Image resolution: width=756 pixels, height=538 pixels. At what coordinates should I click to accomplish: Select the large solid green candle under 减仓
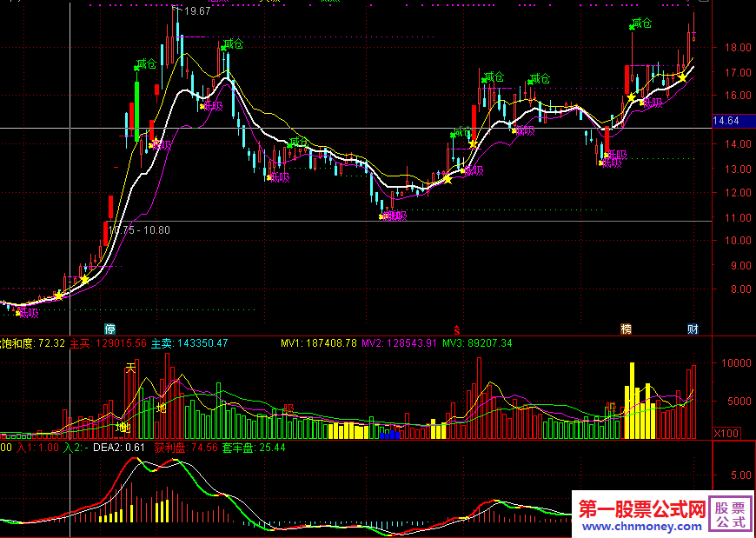(x=137, y=111)
